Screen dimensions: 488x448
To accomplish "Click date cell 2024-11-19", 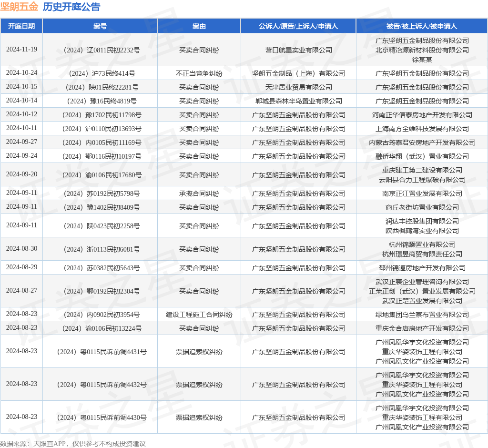I will coord(21,49).
